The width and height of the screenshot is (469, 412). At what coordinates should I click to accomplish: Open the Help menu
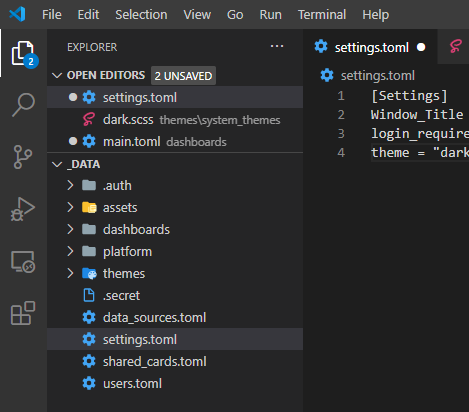coord(376,15)
